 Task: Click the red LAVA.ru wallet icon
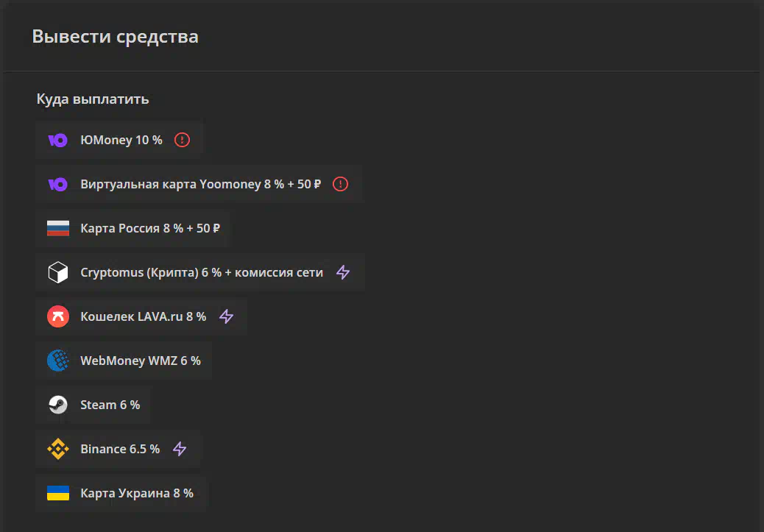click(x=58, y=316)
